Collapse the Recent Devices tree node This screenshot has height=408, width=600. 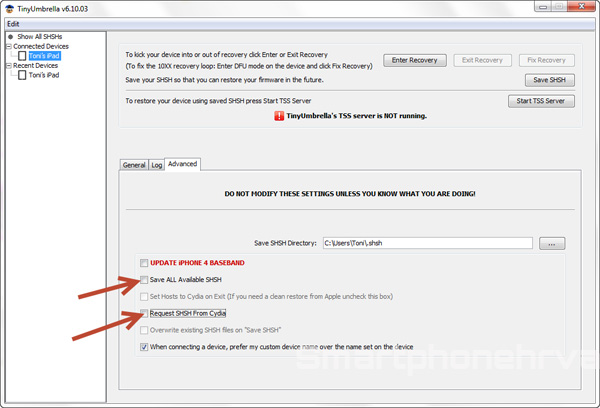coord(8,66)
